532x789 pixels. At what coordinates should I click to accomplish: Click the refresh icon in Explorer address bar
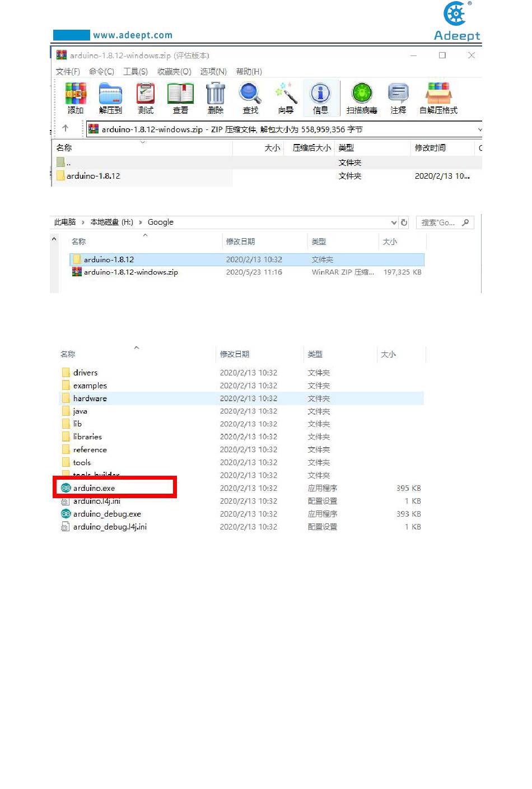coord(404,222)
